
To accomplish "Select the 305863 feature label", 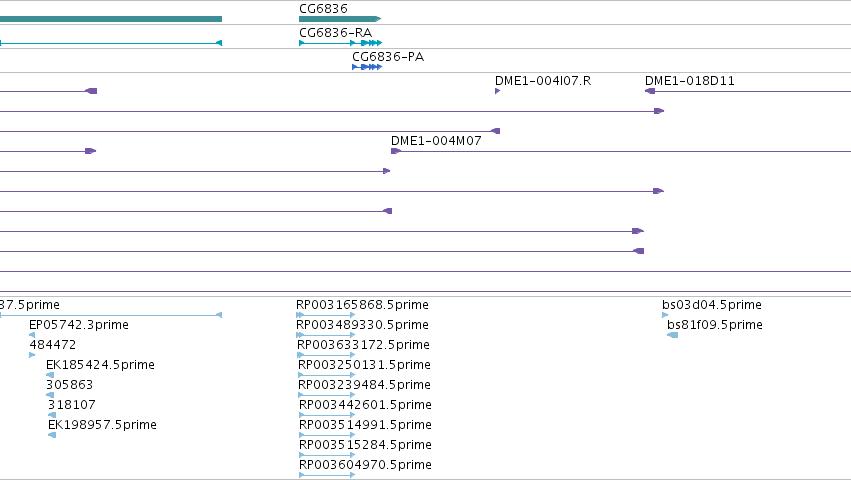I will point(69,385).
